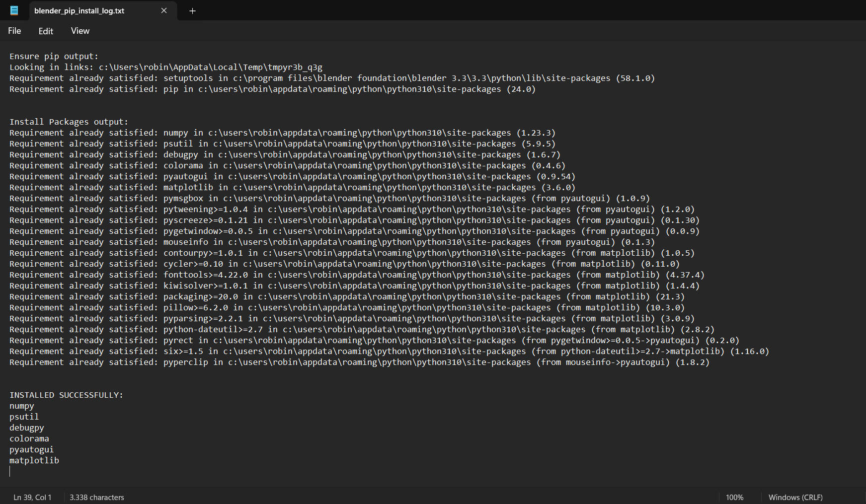The height and width of the screenshot is (504, 866).
Task: Click the fonttools>=4.22.0 requirement line
Action: click(357, 275)
